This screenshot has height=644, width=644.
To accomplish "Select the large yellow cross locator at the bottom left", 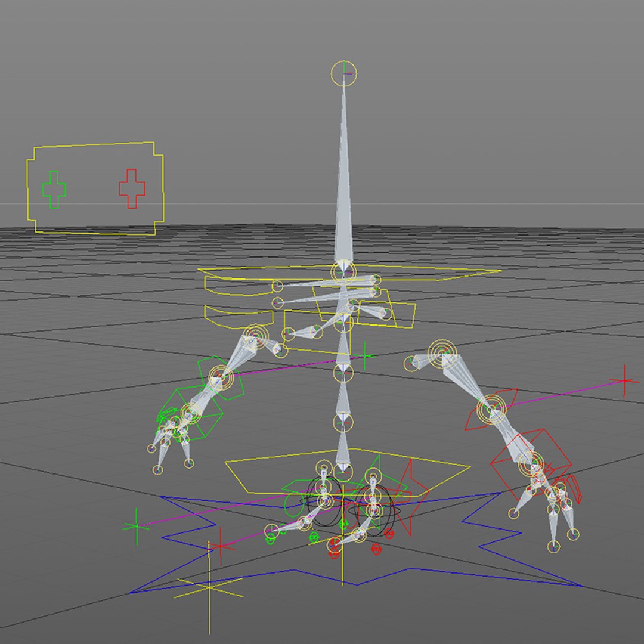I will coord(209,588).
